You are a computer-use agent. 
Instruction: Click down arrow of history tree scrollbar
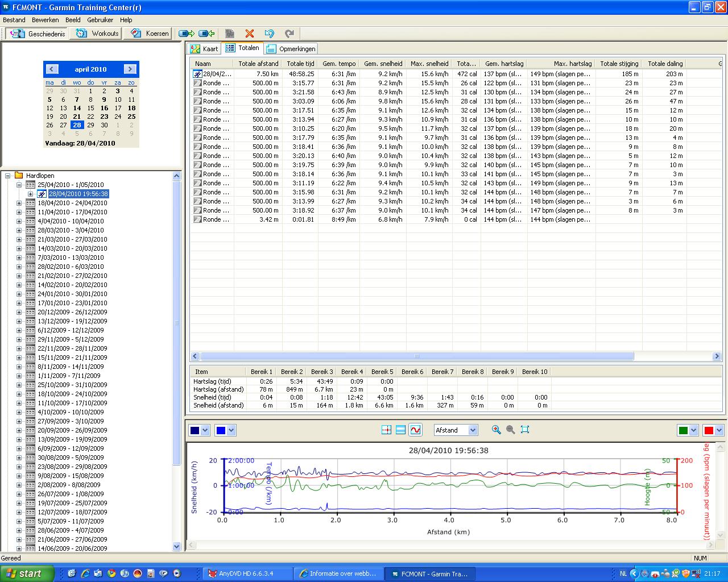[176, 546]
